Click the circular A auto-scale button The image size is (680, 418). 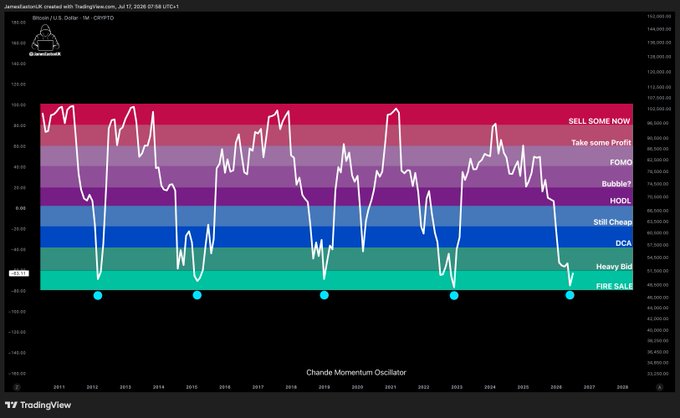coord(660,387)
